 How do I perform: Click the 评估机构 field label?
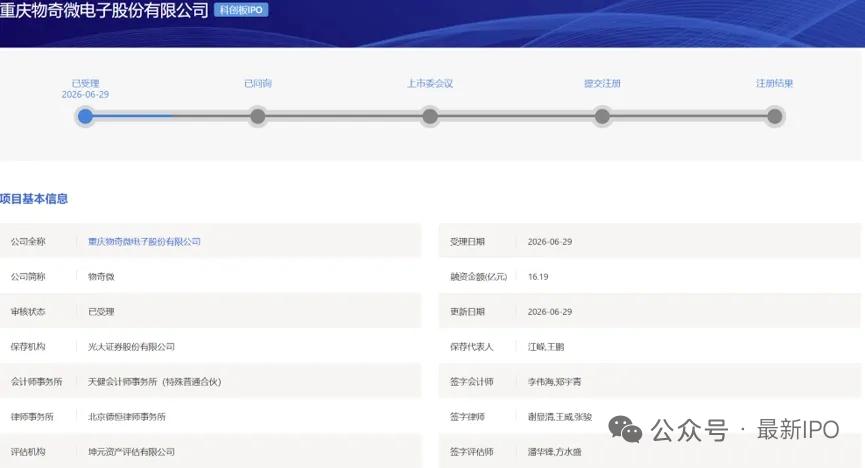pos(28,452)
